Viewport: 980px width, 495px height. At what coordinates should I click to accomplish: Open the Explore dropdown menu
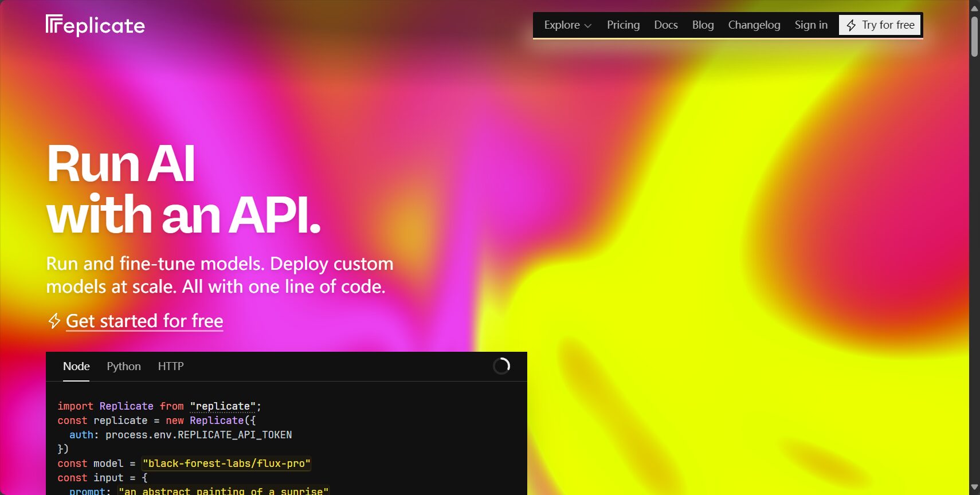coord(567,25)
